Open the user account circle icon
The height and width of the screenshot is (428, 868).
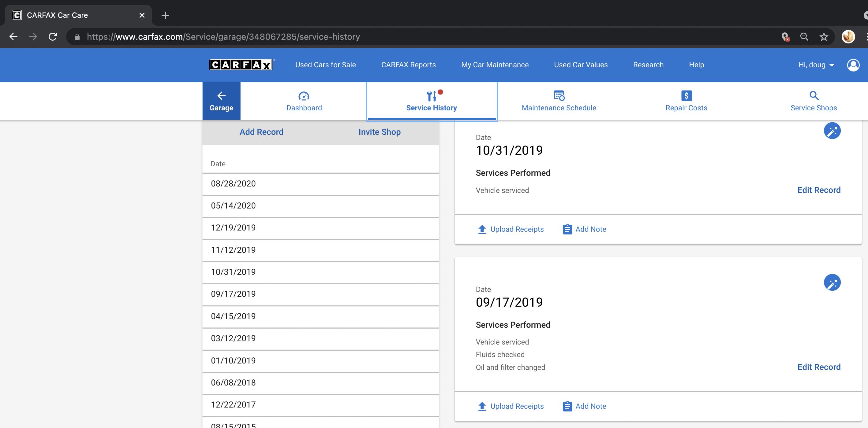point(853,65)
